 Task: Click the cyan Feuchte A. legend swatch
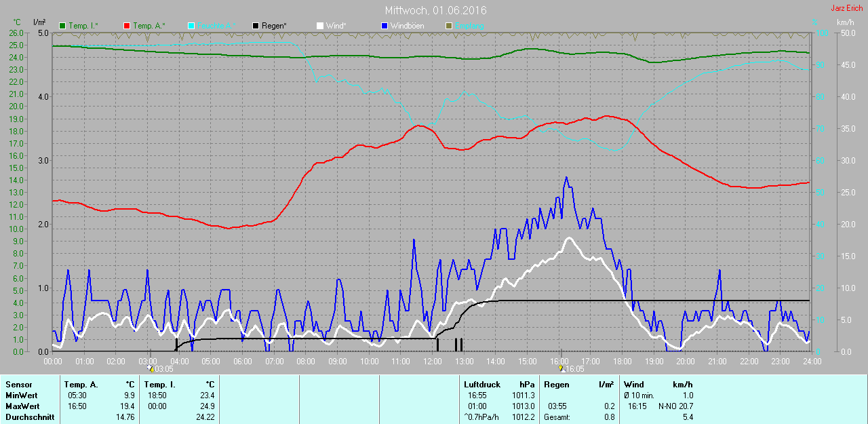coord(191,26)
